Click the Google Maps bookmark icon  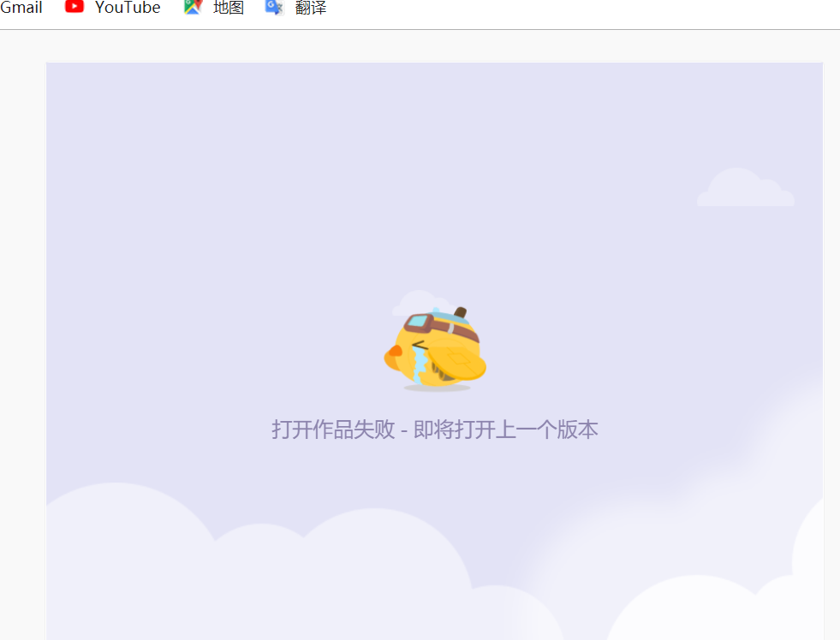pyautogui.click(x=193, y=7)
